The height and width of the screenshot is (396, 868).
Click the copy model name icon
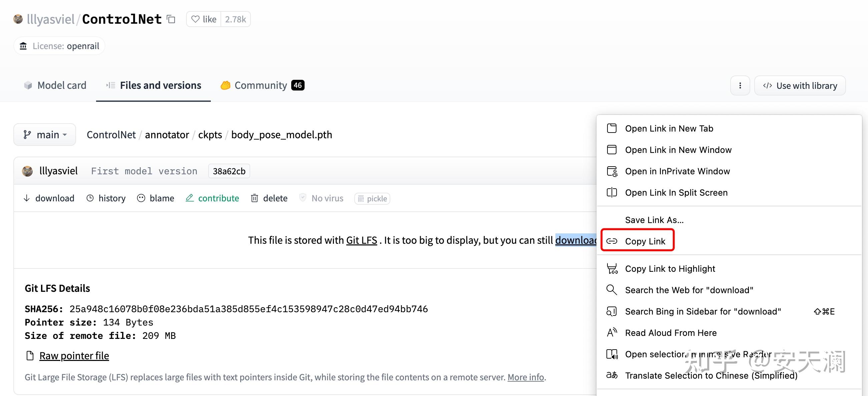click(x=171, y=19)
